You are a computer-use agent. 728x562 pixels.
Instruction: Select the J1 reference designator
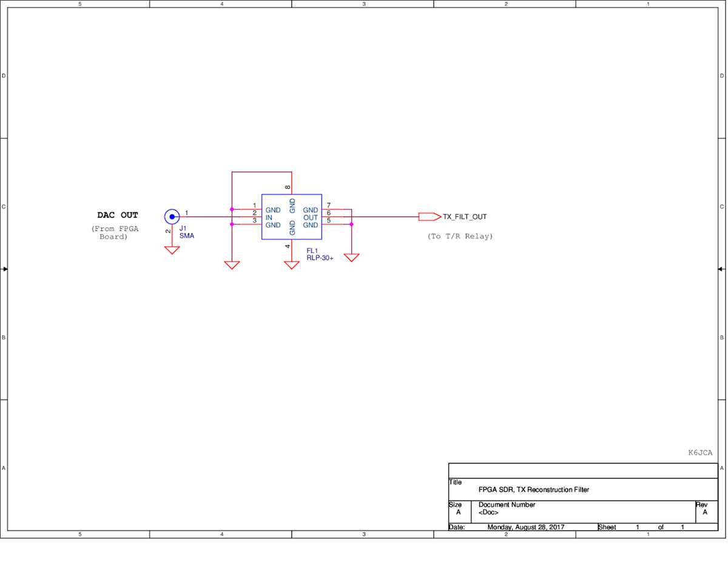[x=183, y=228]
